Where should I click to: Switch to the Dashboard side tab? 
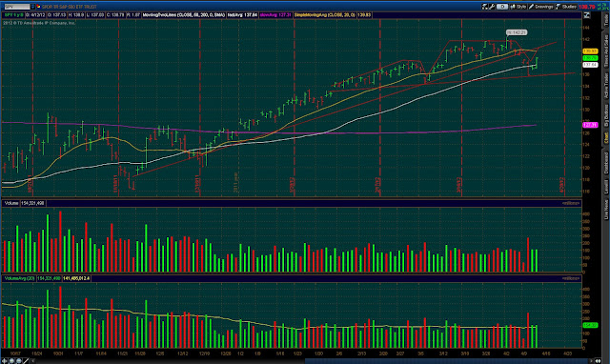point(606,163)
